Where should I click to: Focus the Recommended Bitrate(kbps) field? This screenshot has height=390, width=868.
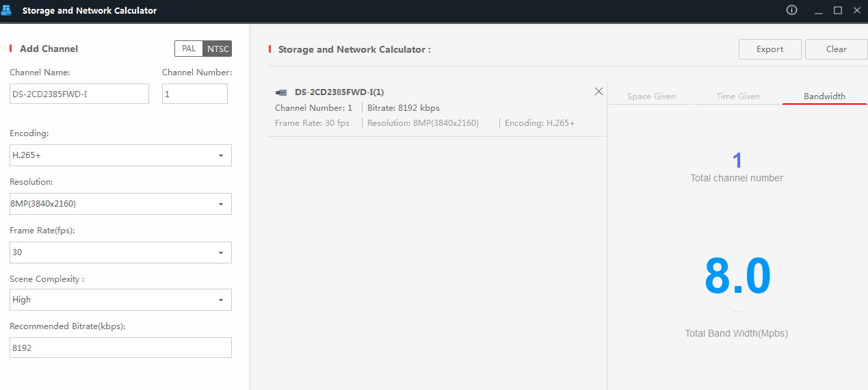point(120,348)
